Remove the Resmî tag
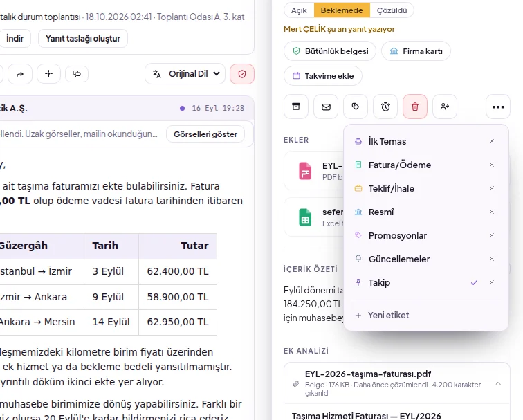Screen dimensions: 523x420 492,212
